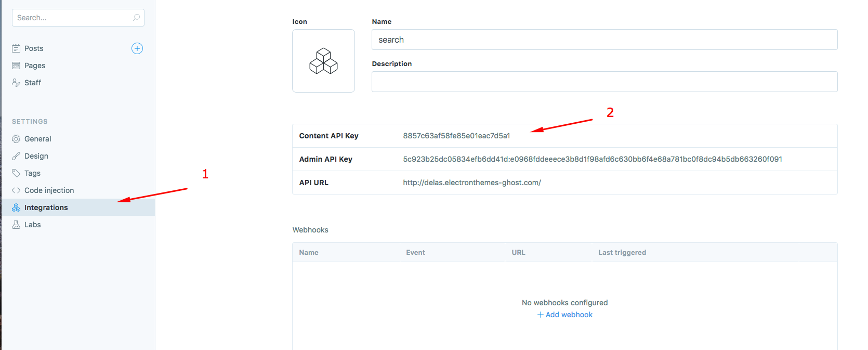Click Add webhook link

(x=569, y=315)
